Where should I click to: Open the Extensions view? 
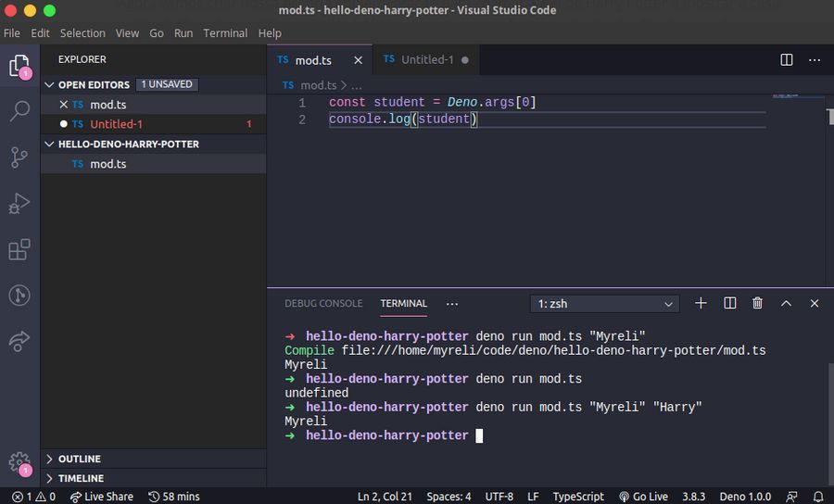19,249
